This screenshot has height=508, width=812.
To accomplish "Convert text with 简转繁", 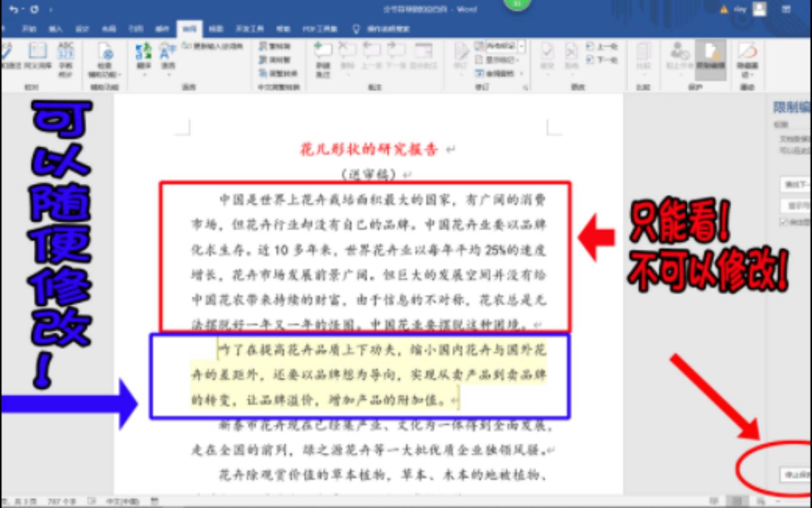I will pos(275,60).
